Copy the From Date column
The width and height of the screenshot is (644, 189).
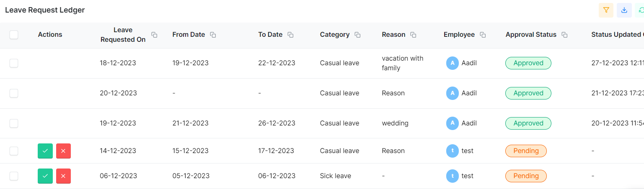(x=213, y=35)
